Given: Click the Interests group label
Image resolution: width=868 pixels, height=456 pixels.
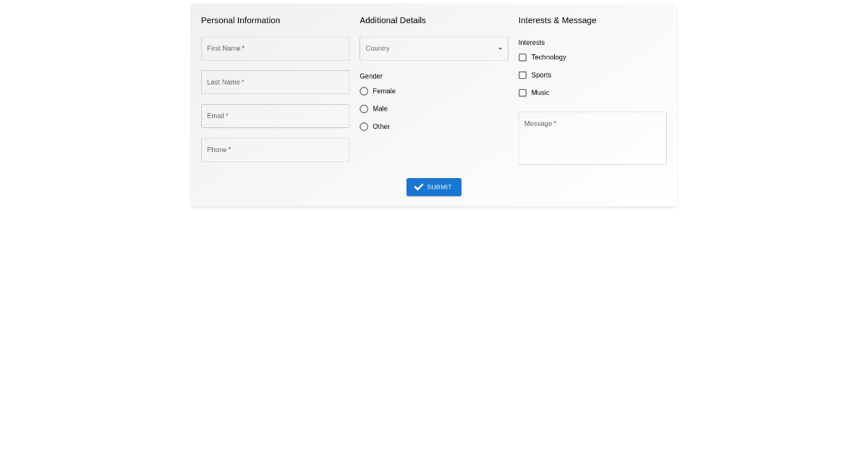Looking at the screenshot, I should (x=531, y=43).
